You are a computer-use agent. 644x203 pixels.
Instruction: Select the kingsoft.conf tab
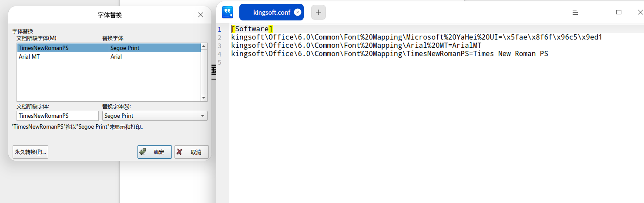click(x=272, y=12)
